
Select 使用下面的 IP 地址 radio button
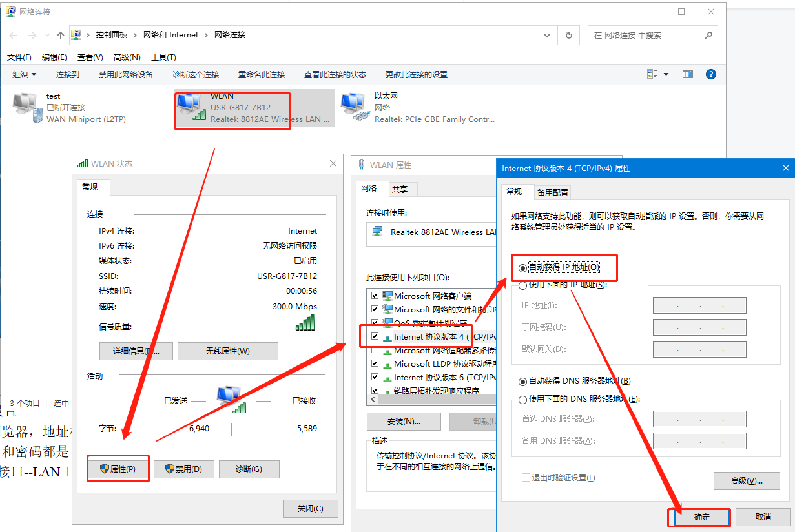(523, 285)
